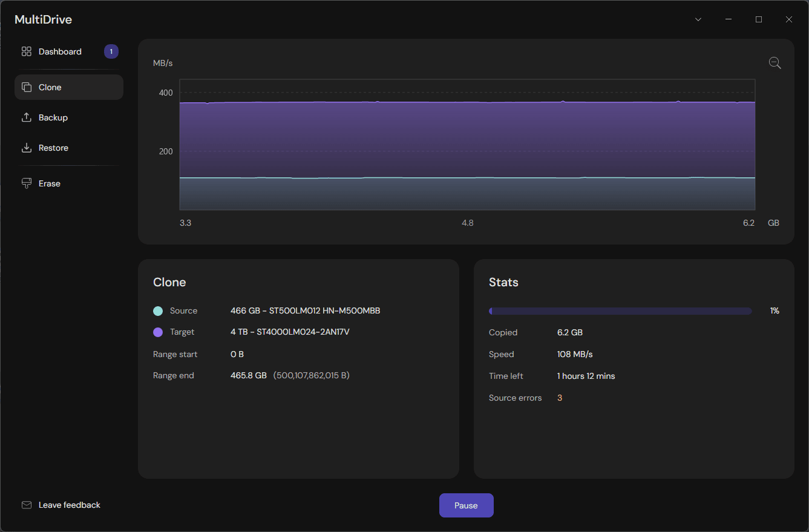Open Leave feedback
This screenshot has width=809, height=532.
click(x=68, y=504)
